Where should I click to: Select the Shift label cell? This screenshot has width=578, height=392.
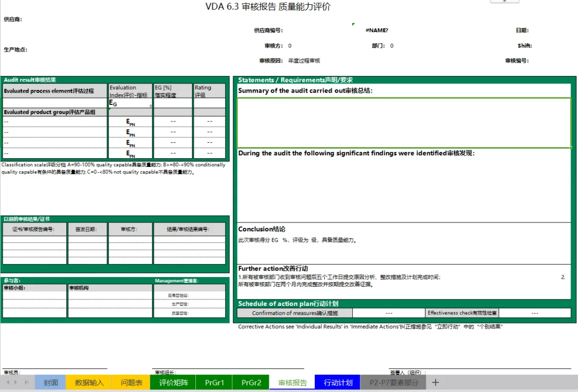tap(524, 45)
